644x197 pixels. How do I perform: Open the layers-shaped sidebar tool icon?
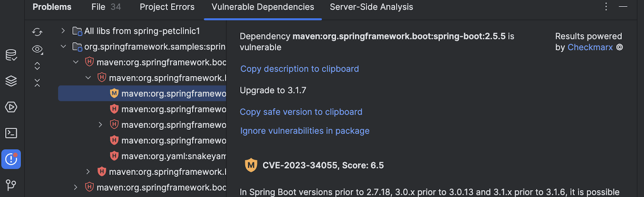[11, 81]
